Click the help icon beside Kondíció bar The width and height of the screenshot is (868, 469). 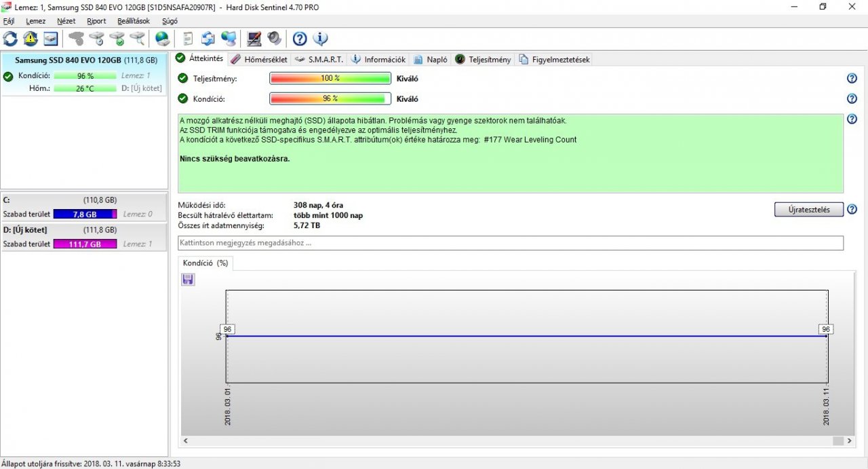click(x=852, y=98)
